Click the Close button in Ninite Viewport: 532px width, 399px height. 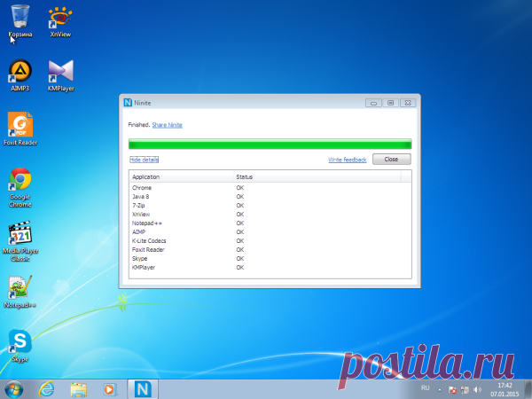click(392, 159)
